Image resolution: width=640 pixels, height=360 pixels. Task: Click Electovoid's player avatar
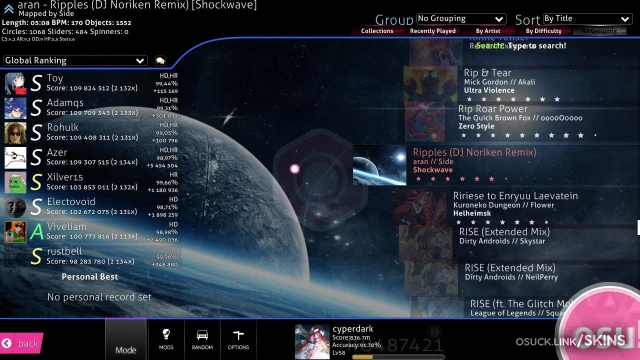point(16,207)
